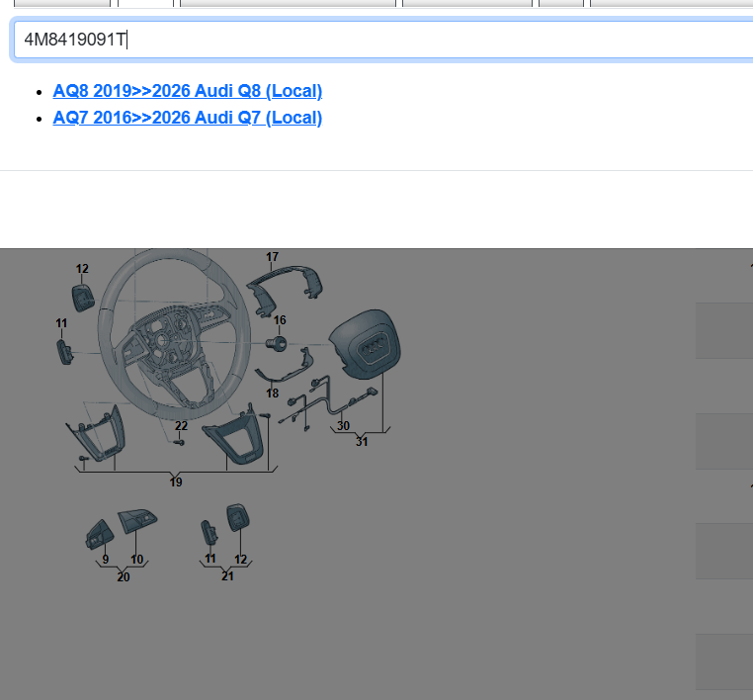Select the bolt labeled 16
The width and height of the screenshot is (753, 700).
(x=278, y=343)
